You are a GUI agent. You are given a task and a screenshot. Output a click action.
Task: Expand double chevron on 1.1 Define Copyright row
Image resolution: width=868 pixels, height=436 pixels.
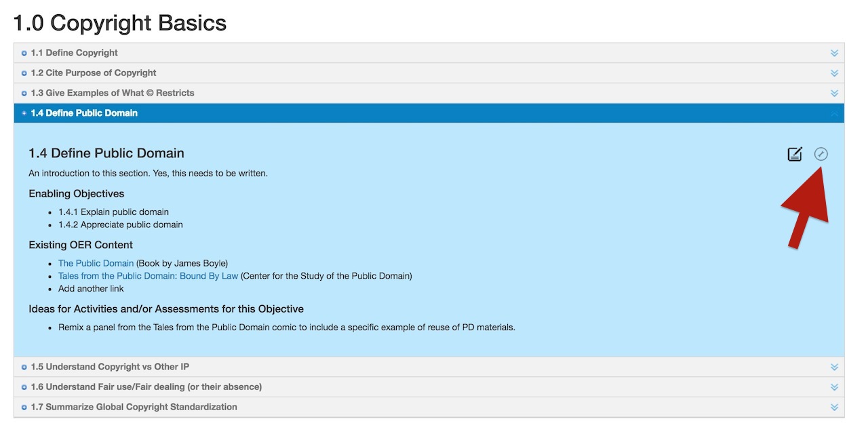pos(834,54)
